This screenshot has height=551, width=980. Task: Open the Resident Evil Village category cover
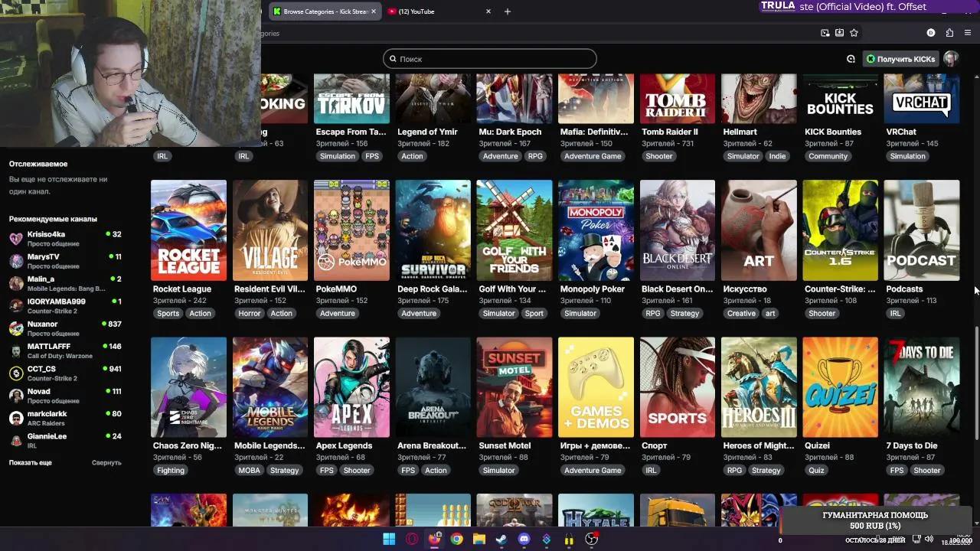click(270, 230)
